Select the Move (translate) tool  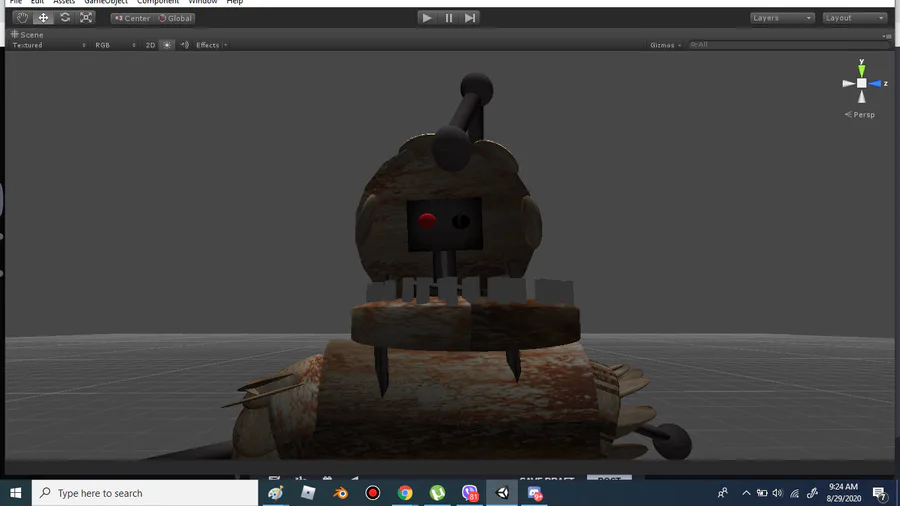43,18
